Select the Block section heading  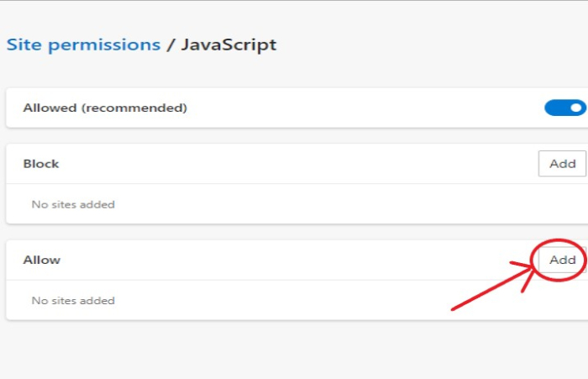pos(41,164)
